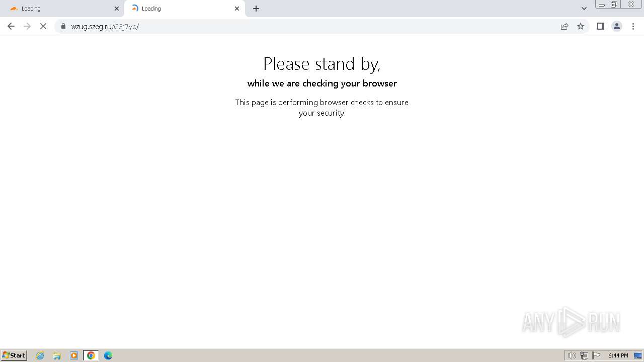Open the volume speaker tray icon
644x362 pixels.
point(572,355)
